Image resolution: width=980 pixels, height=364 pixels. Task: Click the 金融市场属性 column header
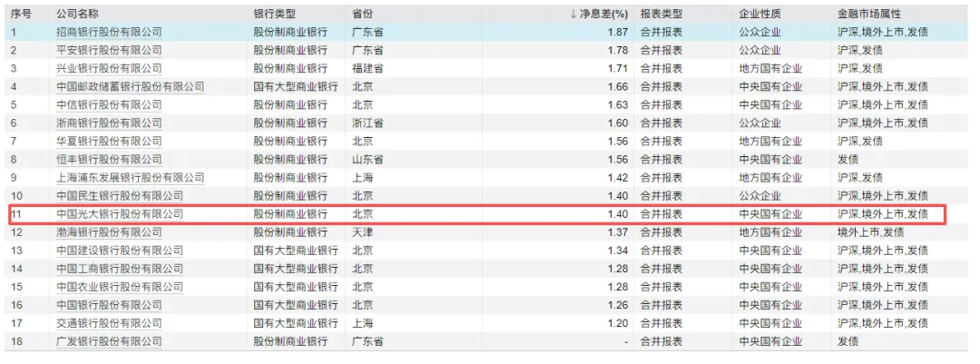[x=869, y=14]
